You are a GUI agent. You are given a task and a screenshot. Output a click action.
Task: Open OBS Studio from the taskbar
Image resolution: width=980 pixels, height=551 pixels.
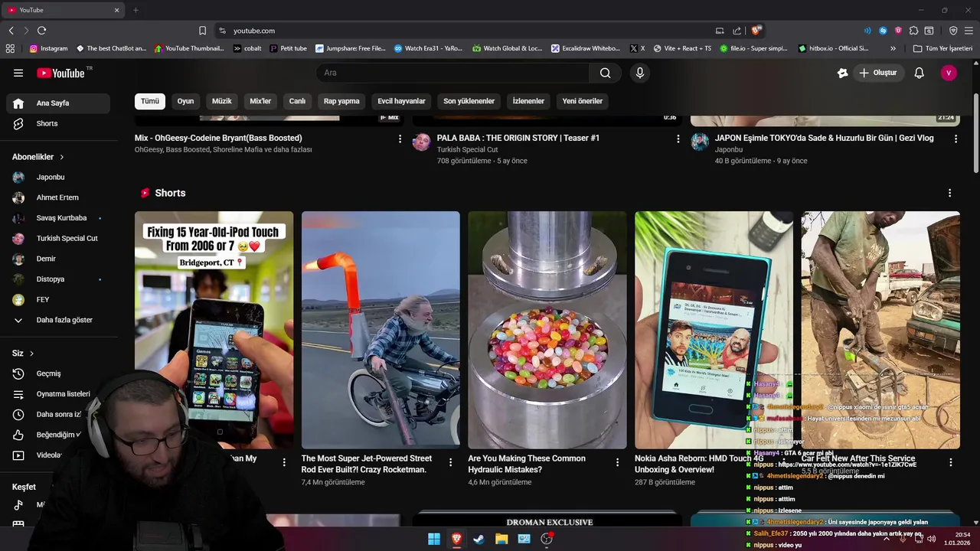pyautogui.click(x=547, y=539)
